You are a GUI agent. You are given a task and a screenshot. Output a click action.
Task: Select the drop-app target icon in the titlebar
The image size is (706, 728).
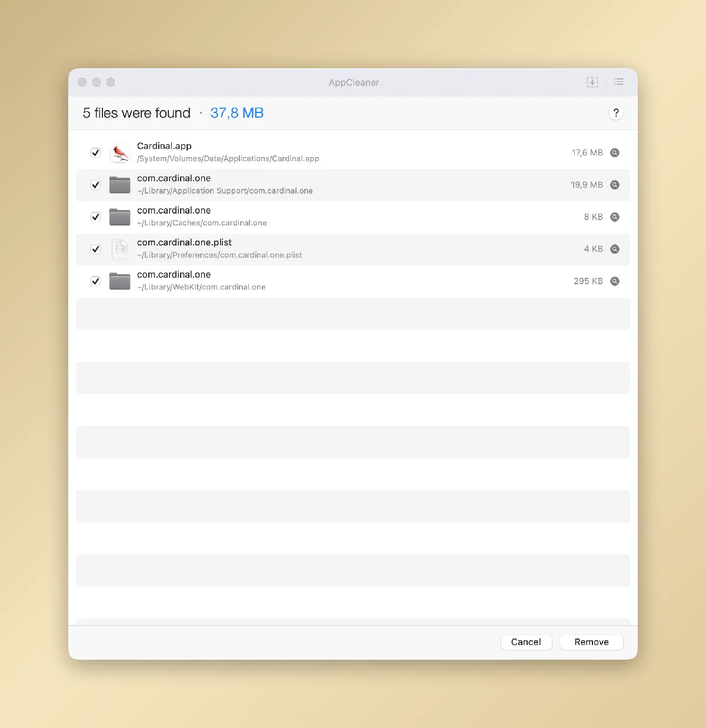click(x=592, y=82)
